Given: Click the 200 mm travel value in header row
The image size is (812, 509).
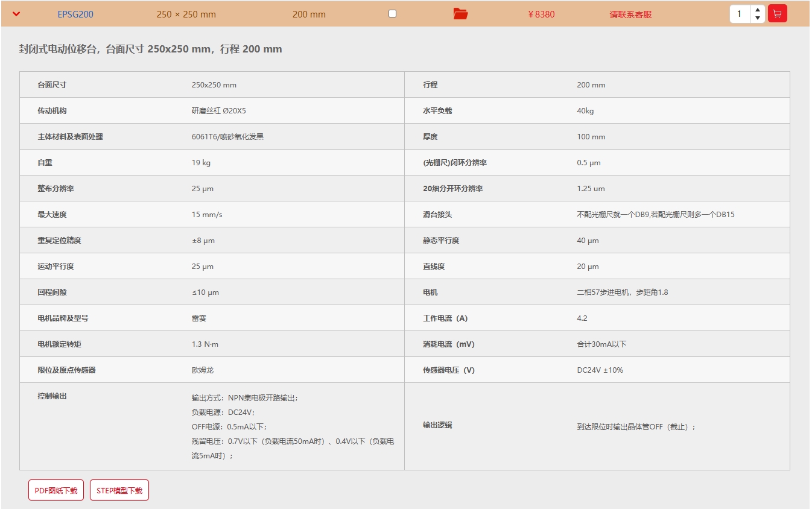Looking at the screenshot, I should click(309, 14).
